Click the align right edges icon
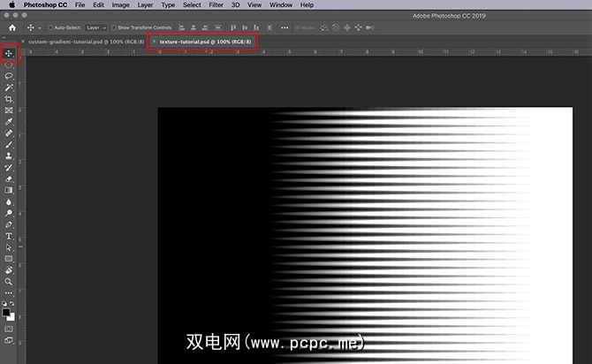The width and height of the screenshot is (592, 364). (205, 27)
